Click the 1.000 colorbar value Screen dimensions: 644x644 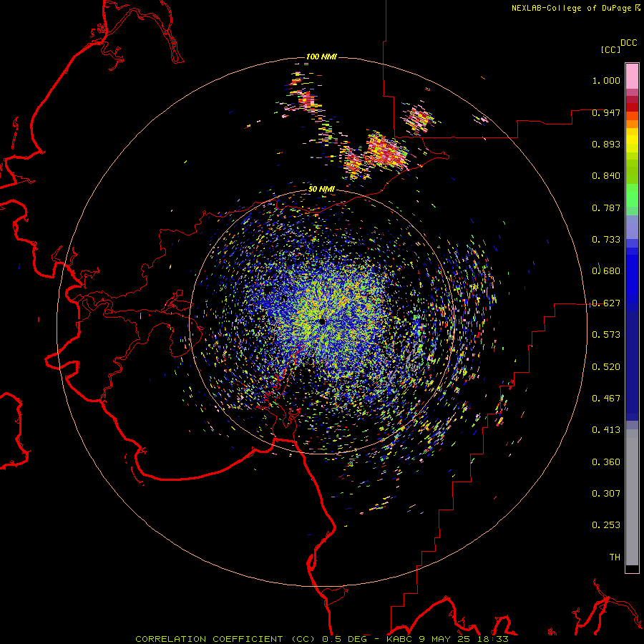click(x=606, y=80)
